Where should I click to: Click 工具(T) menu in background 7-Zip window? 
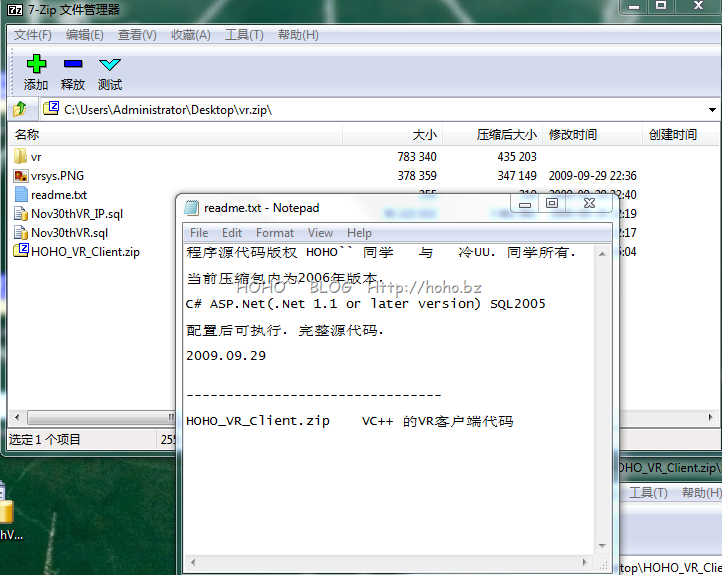click(648, 493)
